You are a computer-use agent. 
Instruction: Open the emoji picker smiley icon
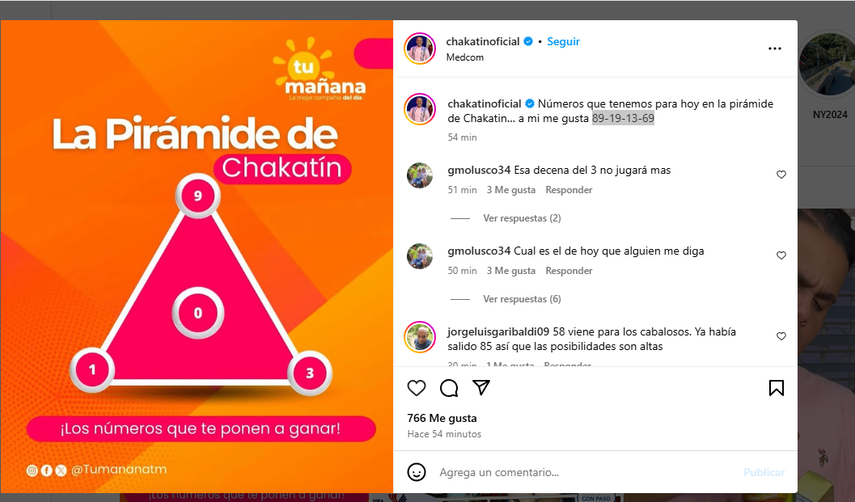click(417, 472)
